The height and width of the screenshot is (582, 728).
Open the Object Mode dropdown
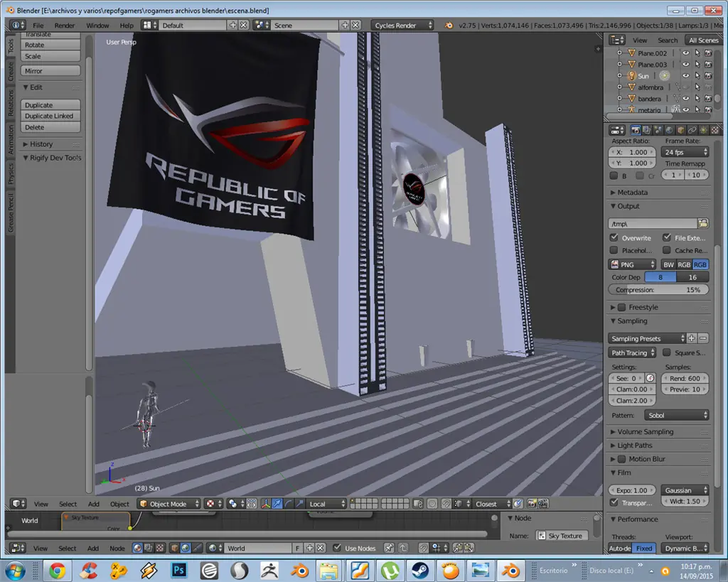(169, 504)
